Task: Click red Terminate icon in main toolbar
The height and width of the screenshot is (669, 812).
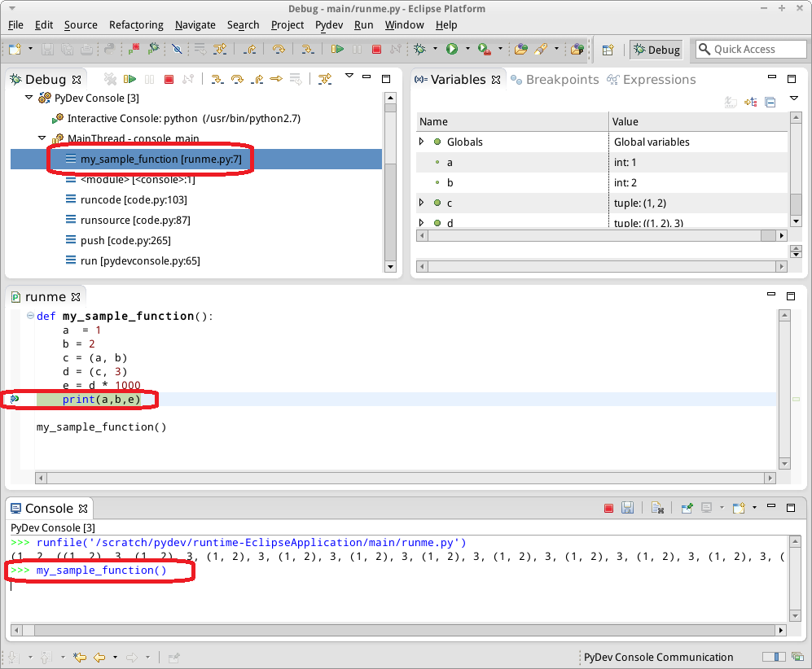Action: [x=377, y=49]
